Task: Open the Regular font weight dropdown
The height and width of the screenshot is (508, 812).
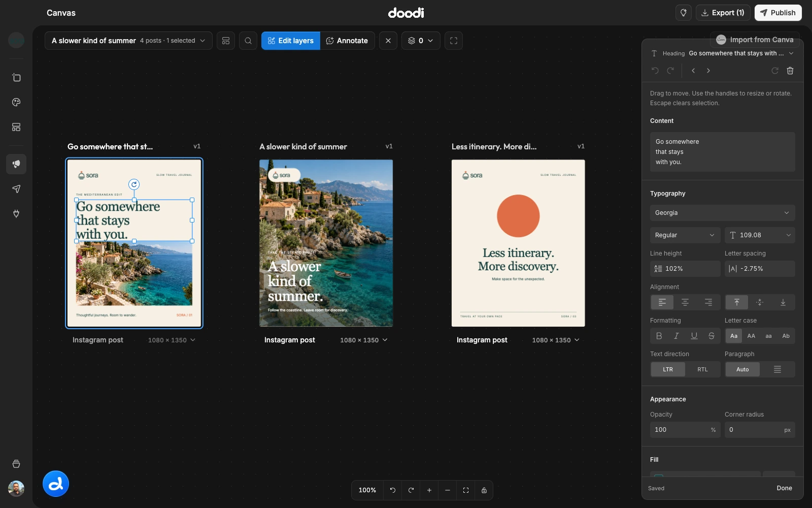Action: tap(685, 235)
